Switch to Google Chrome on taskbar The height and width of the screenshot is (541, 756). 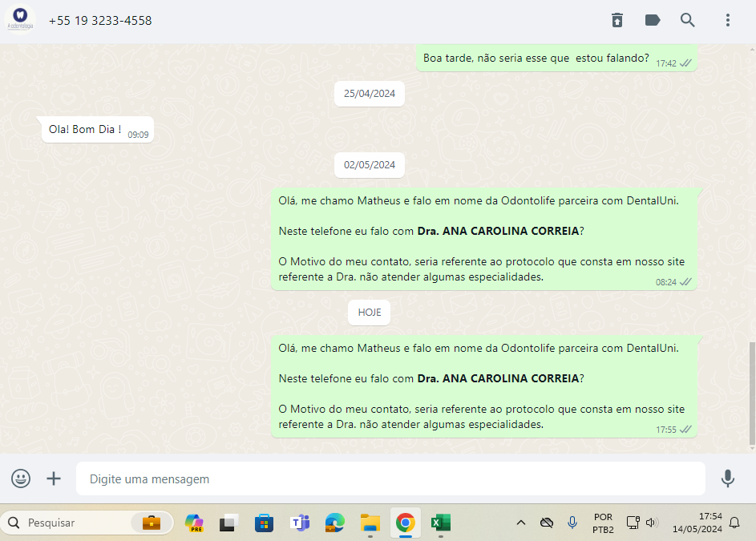[x=406, y=523]
